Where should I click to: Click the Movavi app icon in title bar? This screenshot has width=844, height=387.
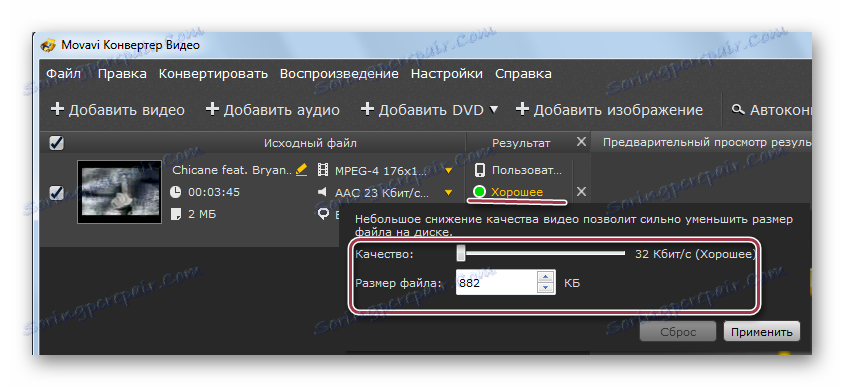tap(49, 45)
